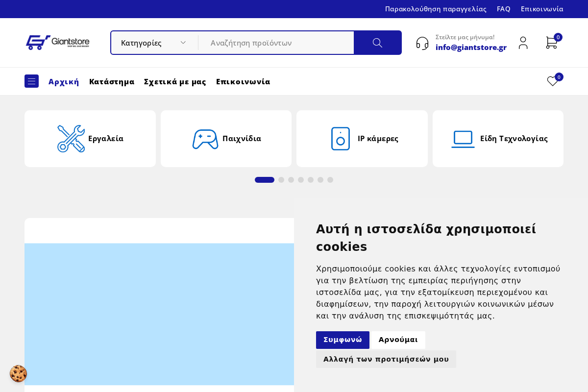This screenshot has height=392, width=588.
Task: Click Αλλαγή των προτιμήσεών μου button
Action: (x=386, y=359)
